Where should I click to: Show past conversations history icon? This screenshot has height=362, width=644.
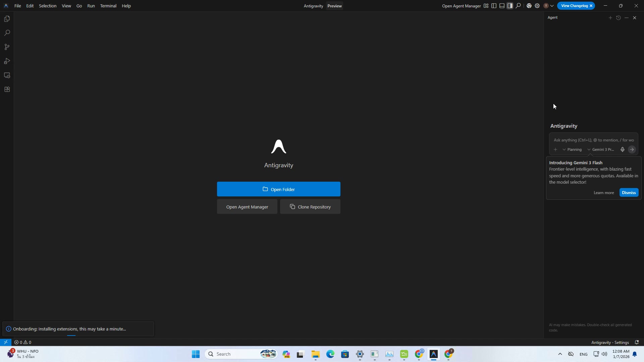point(619,18)
